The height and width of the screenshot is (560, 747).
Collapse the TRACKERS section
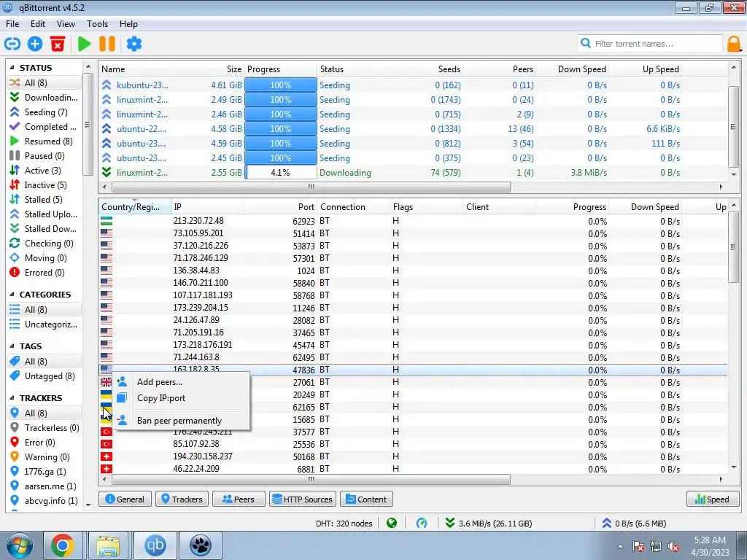[x=12, y=397]
